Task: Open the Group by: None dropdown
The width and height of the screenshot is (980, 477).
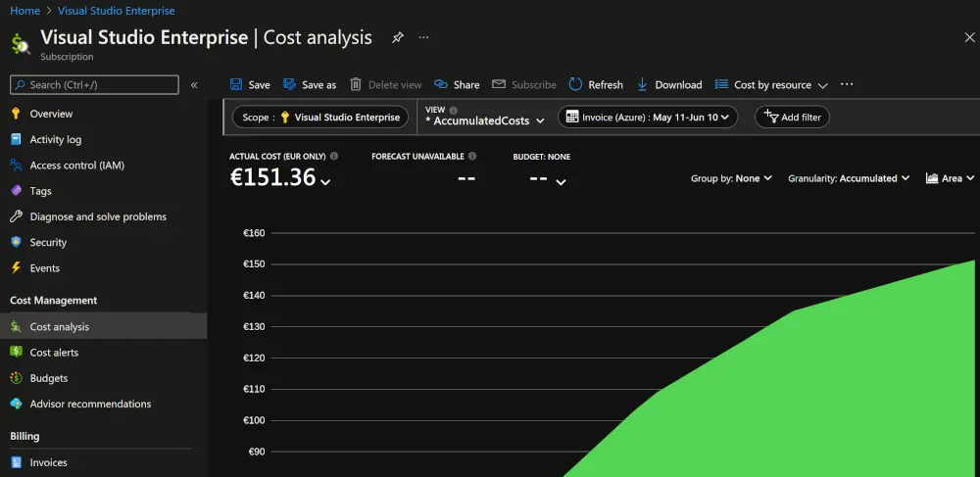Action: pos(731,178)
